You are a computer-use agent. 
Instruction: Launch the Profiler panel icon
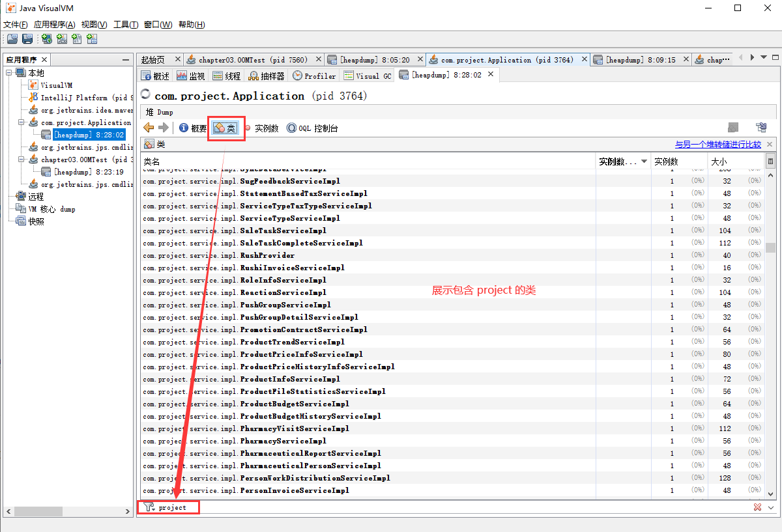coord(313,76)
